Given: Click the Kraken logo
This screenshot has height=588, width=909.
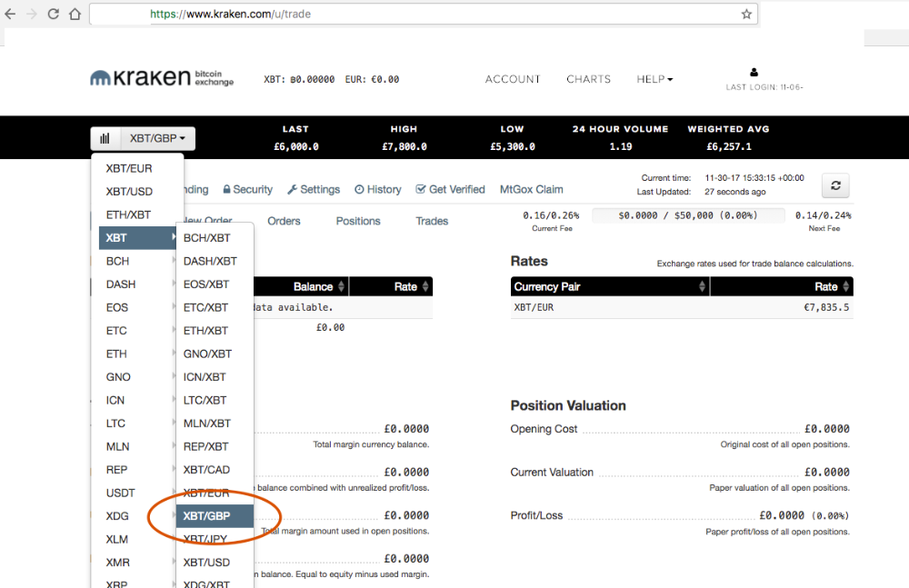Looking at the screenshot, I should pyautogui.click(x=162, y=78).
